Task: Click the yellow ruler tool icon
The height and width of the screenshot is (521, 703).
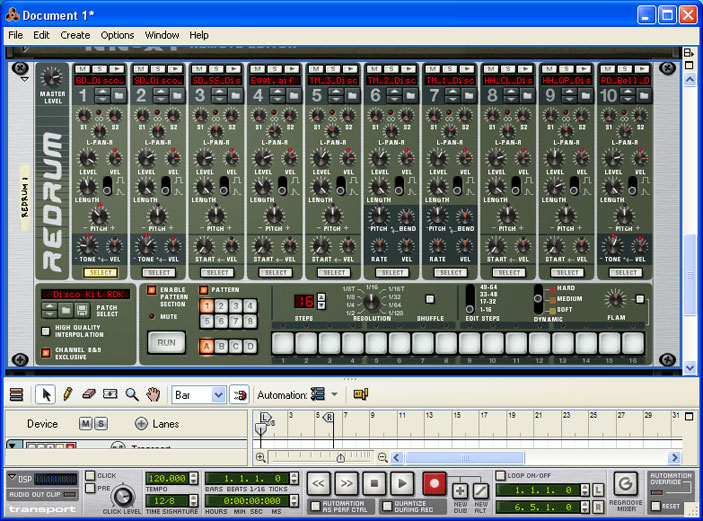Action: point(360,395)
